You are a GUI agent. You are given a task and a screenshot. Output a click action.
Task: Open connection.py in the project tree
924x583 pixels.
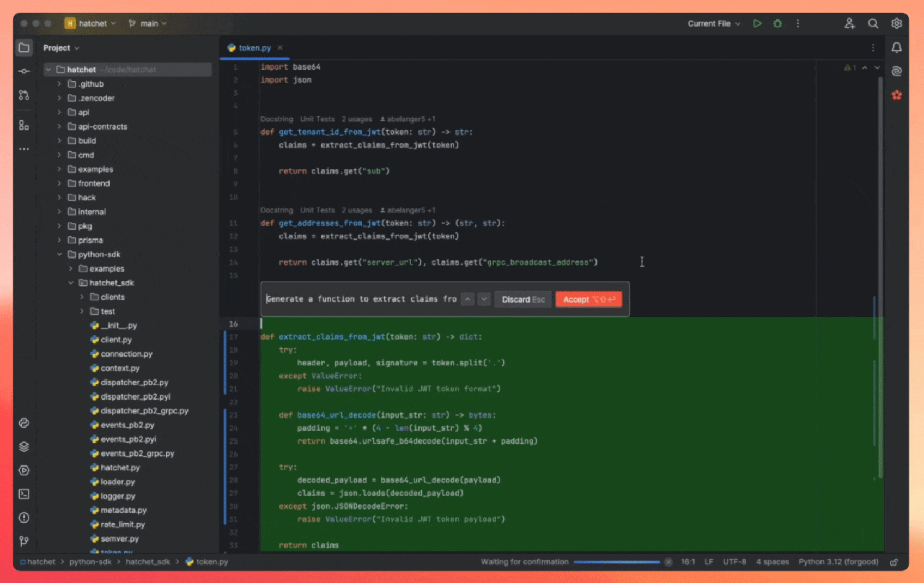[x=126, y=354]
